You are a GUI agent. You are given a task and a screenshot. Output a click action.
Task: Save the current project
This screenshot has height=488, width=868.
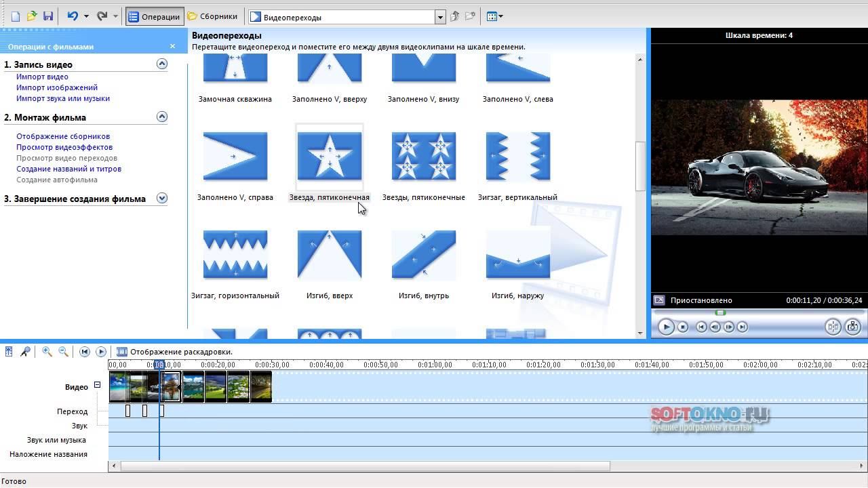47,16
